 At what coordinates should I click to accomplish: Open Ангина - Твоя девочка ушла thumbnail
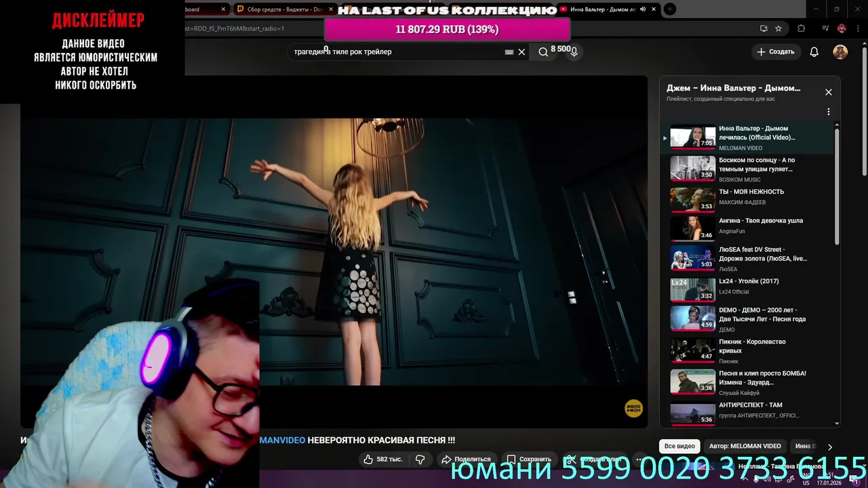point(693,228)
